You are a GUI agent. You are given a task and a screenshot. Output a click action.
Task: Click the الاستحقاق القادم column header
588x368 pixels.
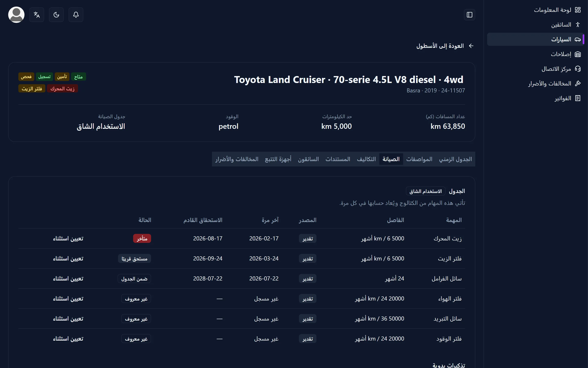(203, 220)
